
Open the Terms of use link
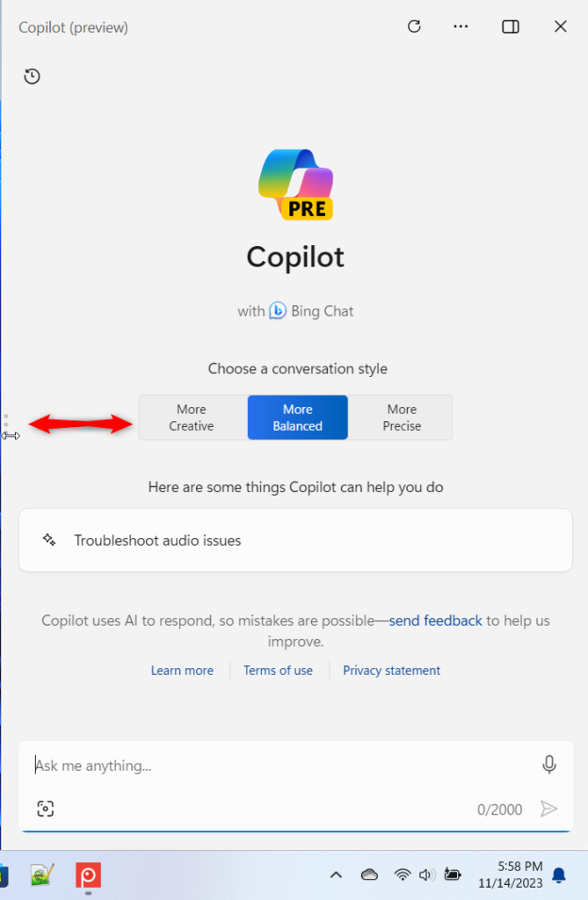coord(278,671)
